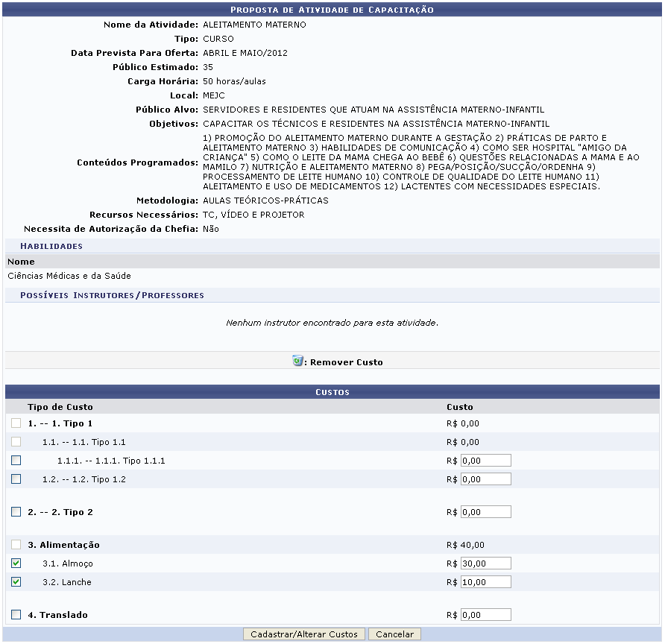This screenshot has width=665, height=644.
Task: Click the Remover Custo trash icon
Action: 298,362
